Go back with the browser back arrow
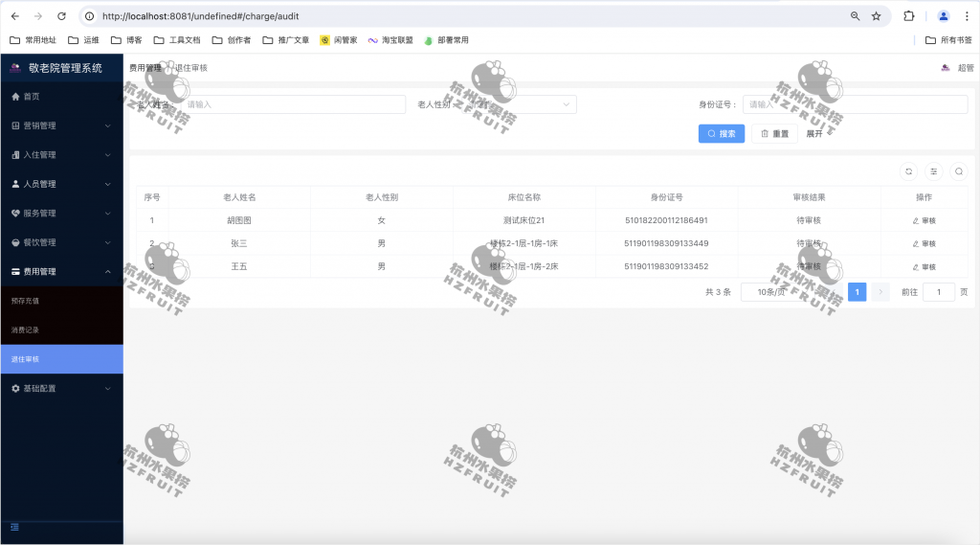The height and width of the screenshot is (545, 980). pyautogui.click(x=15, y=16)
